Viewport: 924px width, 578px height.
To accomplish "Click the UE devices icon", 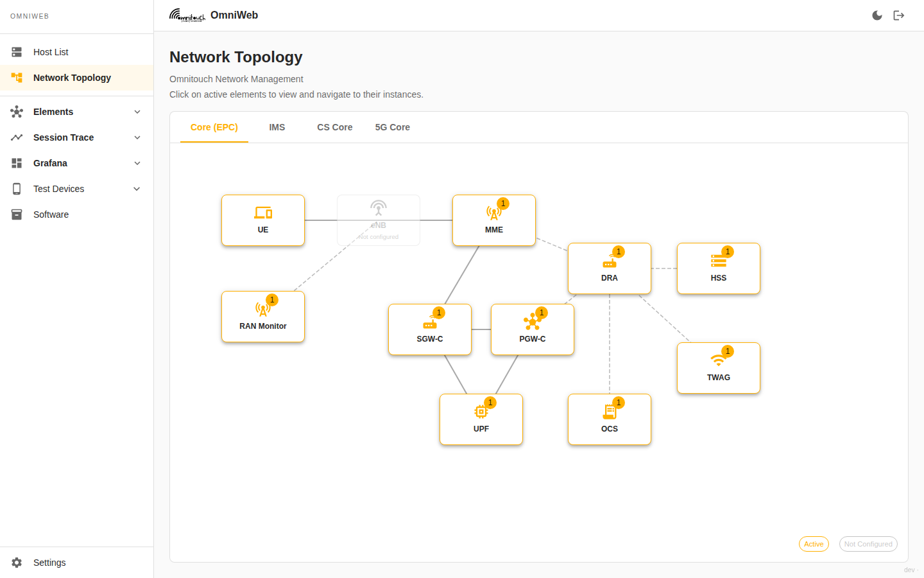I will click(x=263, y=213).
